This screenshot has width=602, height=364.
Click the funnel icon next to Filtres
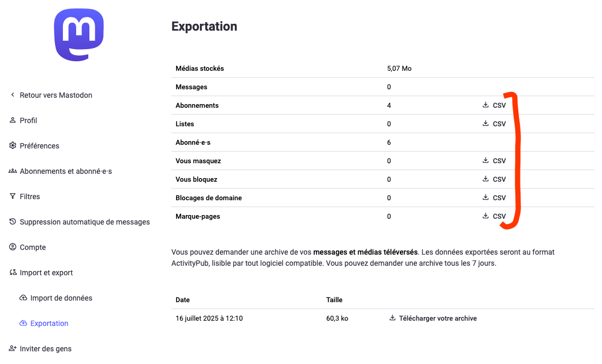[13, 196]
